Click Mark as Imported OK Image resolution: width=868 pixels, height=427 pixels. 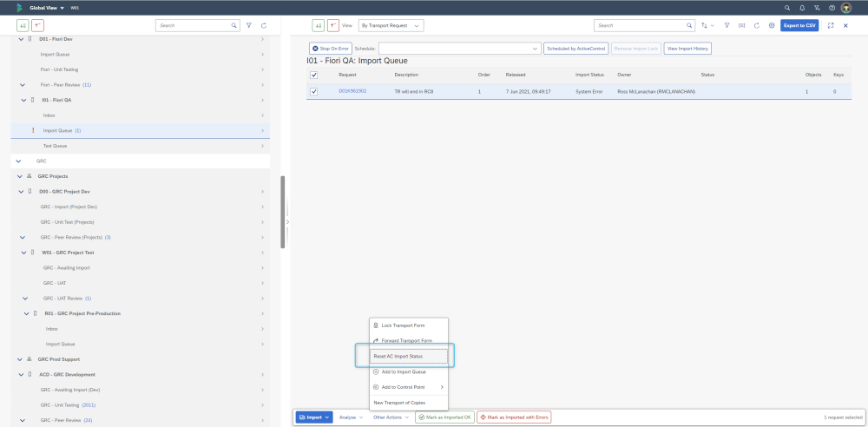pyautogui.click(x=444, y=417)
